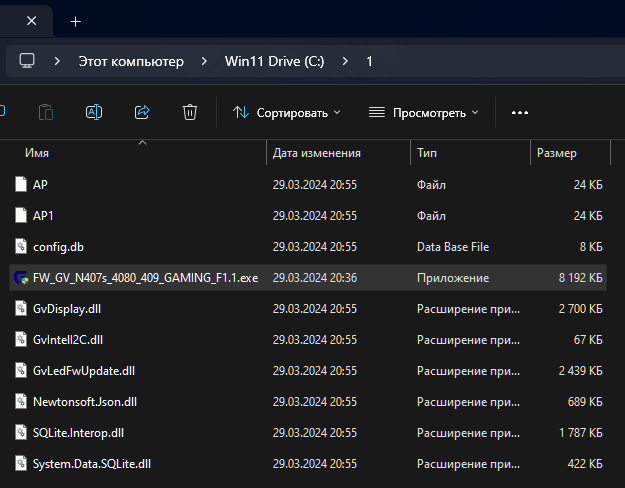
Task: Click folder 1 in breadcrumb path
Action: (x=369, y=61)
